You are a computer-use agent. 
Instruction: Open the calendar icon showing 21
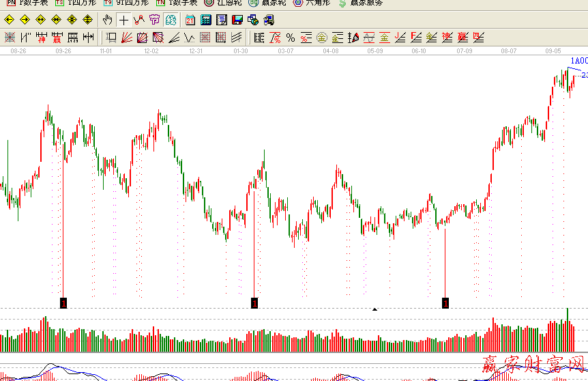pos(190,20)
